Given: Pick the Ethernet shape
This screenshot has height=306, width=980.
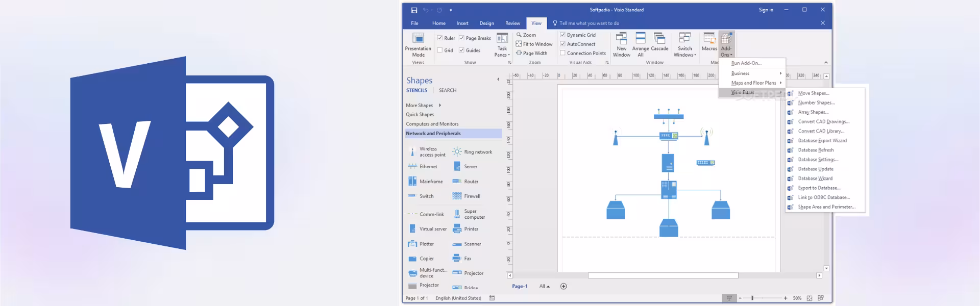Looking at the screenshot, I should point(423,167).
